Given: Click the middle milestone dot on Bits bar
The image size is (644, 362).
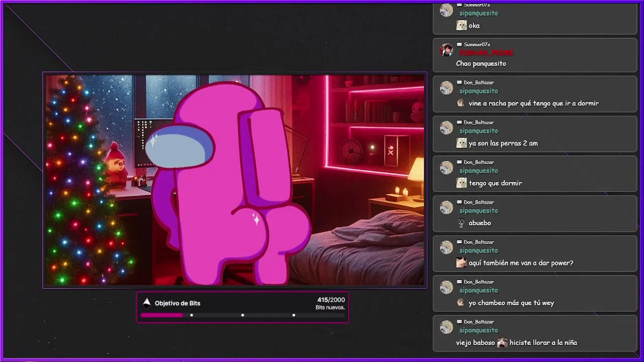Looking at the screenshot, I should click(243, 315).
